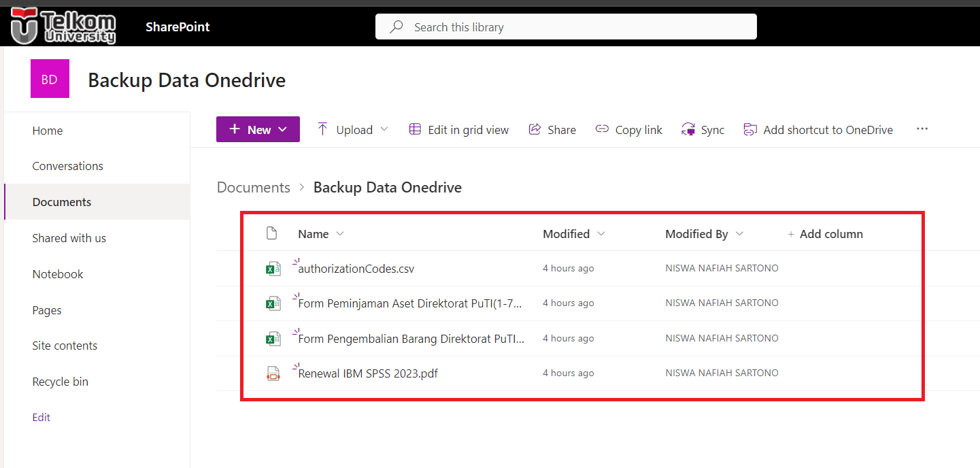Click modified time of Renewal IBM SPSS

569,373
